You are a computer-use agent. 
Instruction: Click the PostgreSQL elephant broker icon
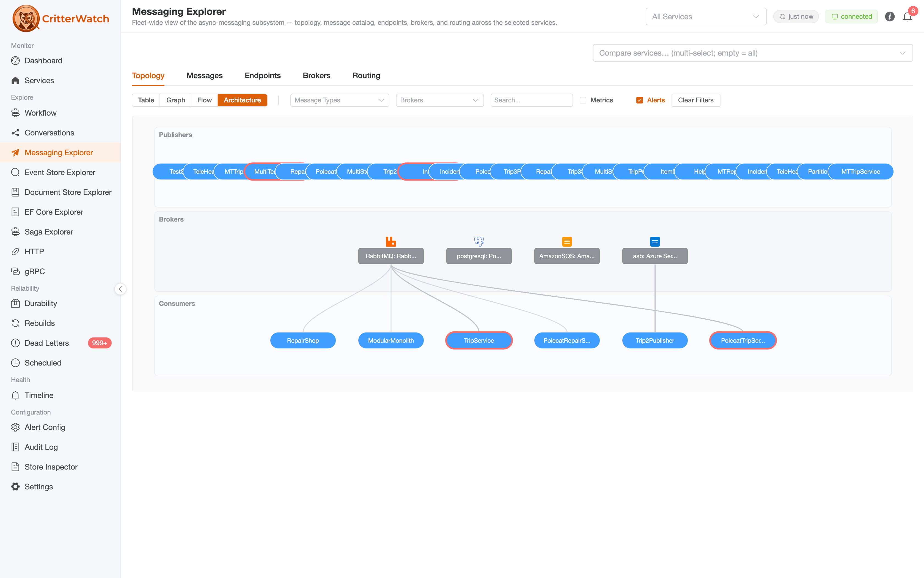pos(479,242)
